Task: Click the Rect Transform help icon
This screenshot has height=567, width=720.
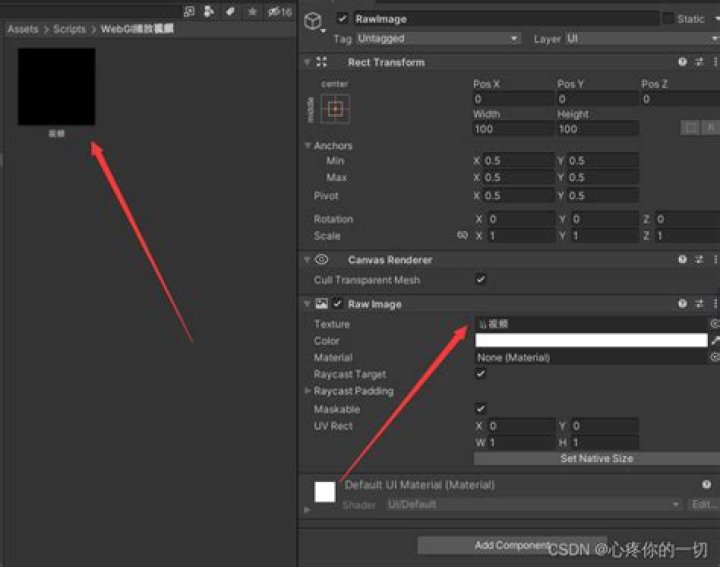Action: (682, 62)
